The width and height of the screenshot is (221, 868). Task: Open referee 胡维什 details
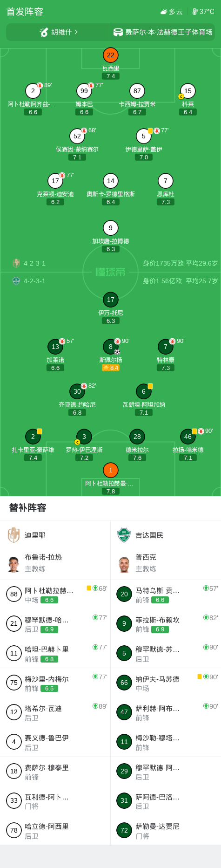[x=59, y=32]
